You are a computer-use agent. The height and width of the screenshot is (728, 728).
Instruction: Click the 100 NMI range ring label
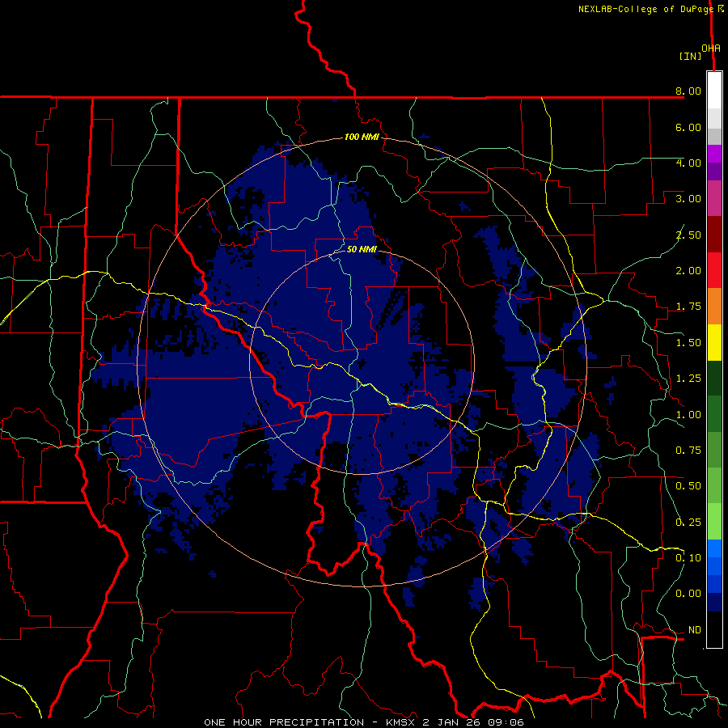(362, 137)
